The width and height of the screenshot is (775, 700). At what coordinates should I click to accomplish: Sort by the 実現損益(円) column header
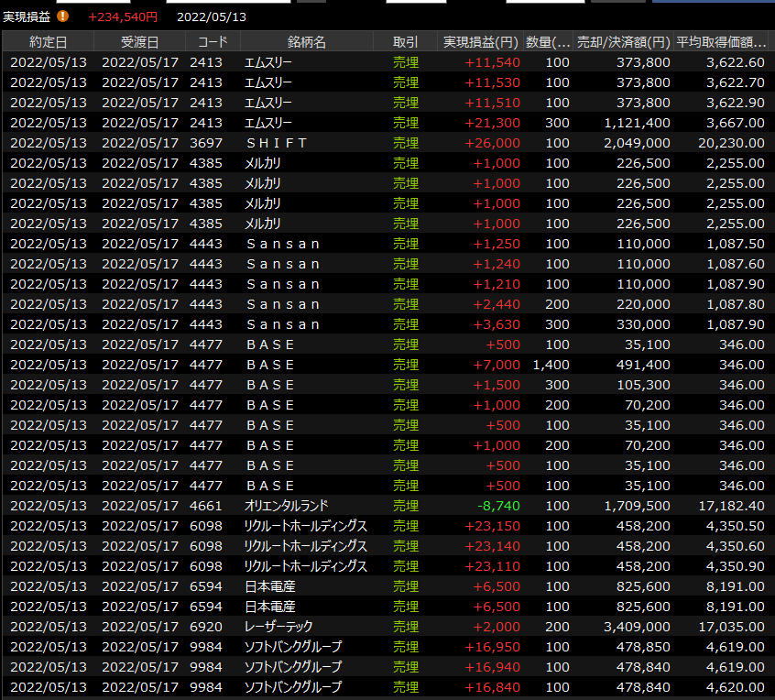click(x=481, y=42)
